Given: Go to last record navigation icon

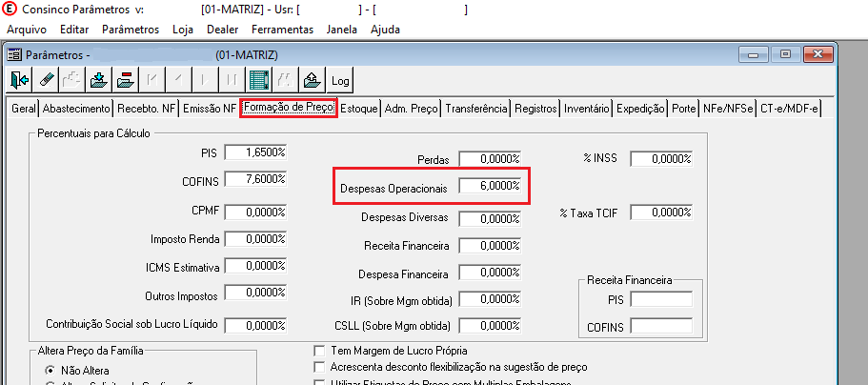Looking at the screenshot, I should pyautogui.click(x=232, y=80).
